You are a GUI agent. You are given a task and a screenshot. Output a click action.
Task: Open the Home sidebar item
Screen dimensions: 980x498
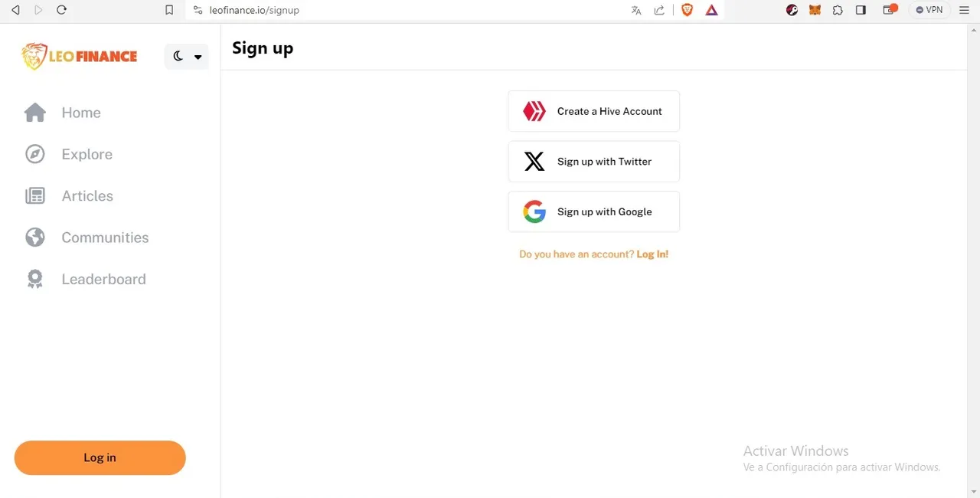[x=63, y=113]
